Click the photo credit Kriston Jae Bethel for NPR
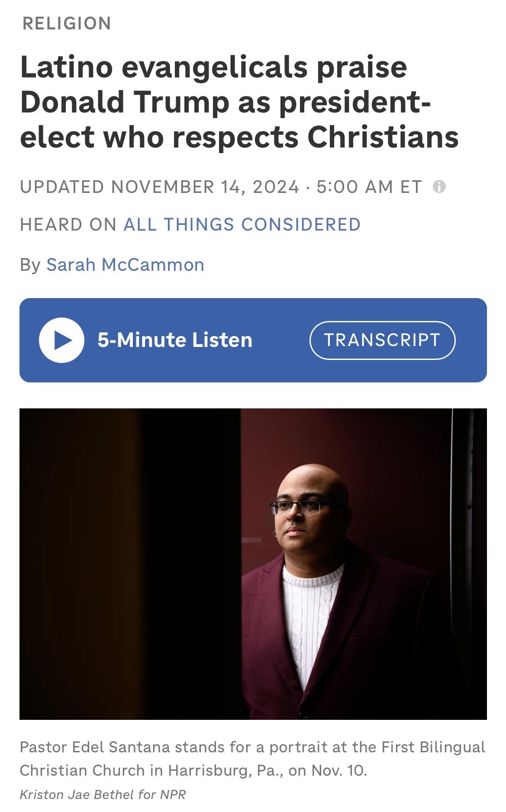 (x=103, y=794)
